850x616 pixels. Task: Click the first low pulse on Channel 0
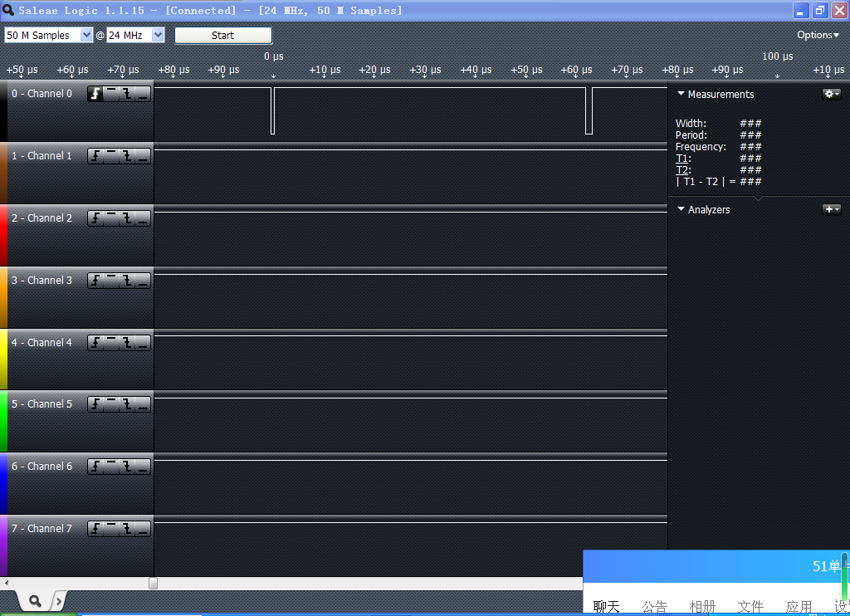coord(272,110)
